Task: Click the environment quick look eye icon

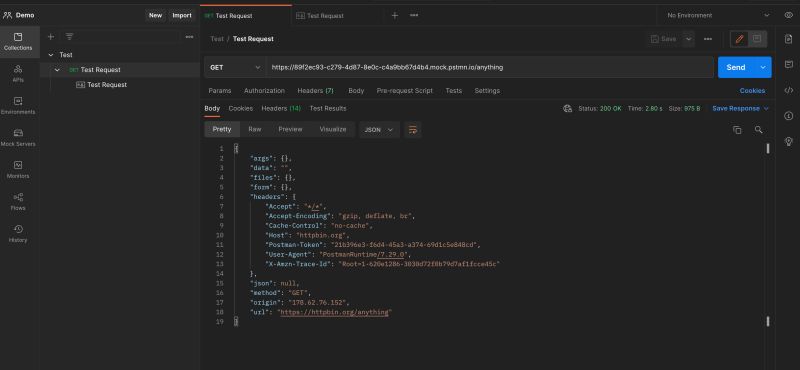Action: click(x=788, y=15)
